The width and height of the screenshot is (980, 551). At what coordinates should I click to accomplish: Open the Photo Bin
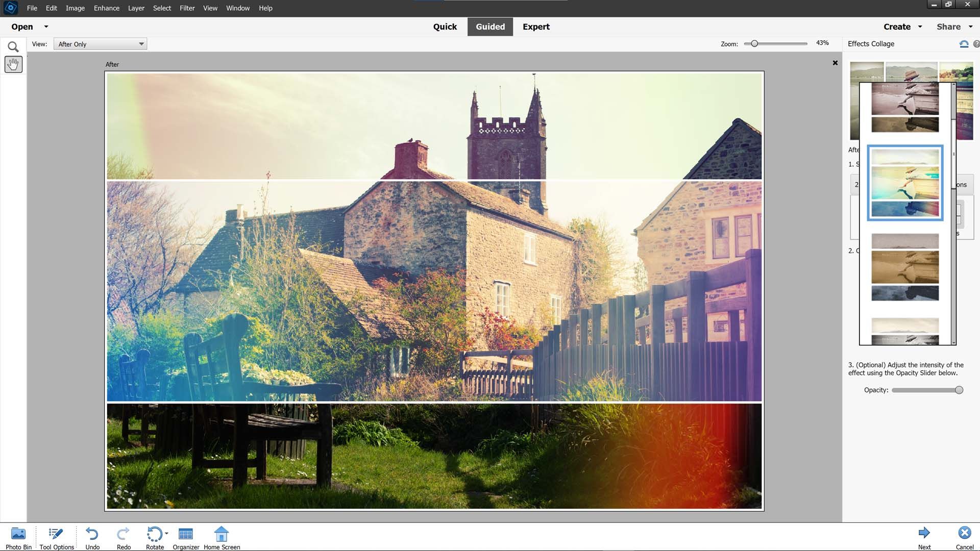(18, 538)
